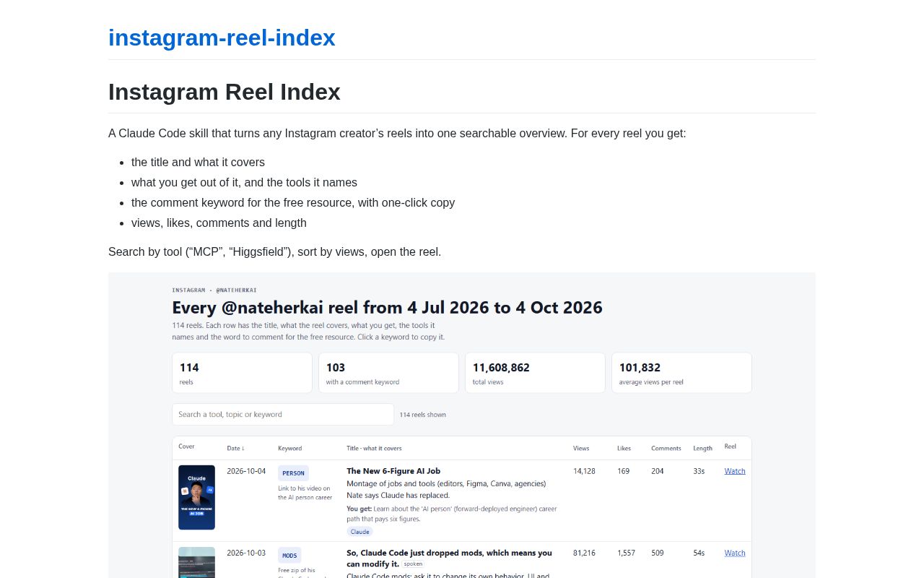This screenshot has height=578, width=924.
Task: Open Watch link for the Claude Code mods reel
Action: (x=735, y=553)
